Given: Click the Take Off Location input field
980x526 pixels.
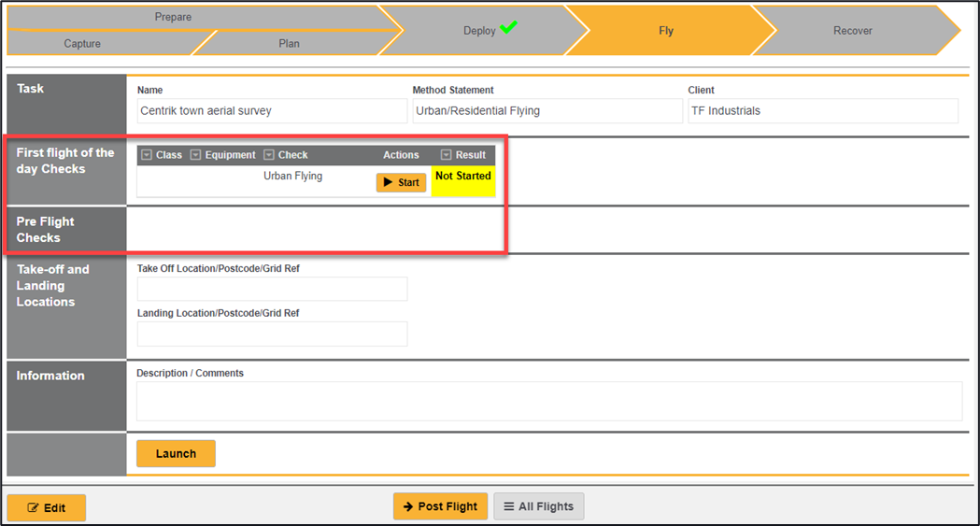Looking at the screenshot, I should coord(272,289).
